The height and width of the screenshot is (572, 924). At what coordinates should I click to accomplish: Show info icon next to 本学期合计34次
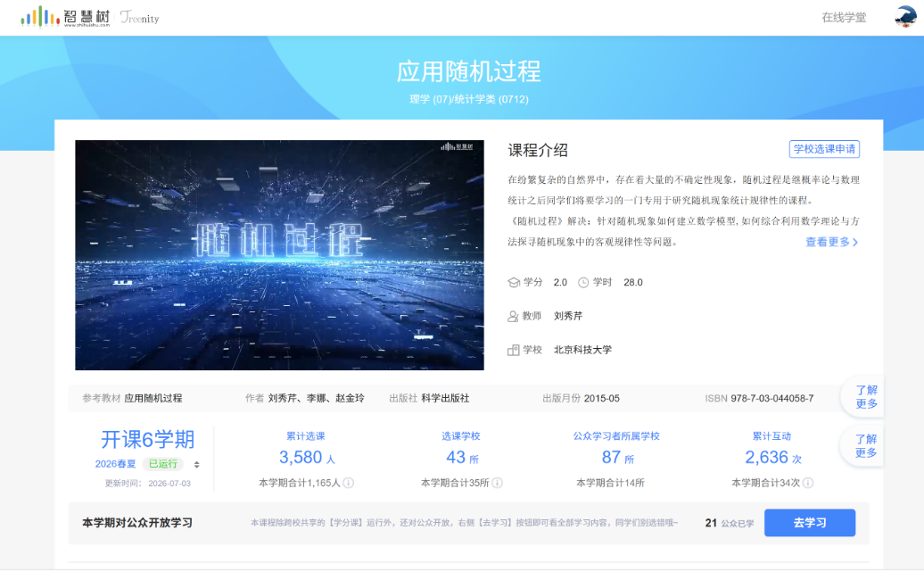[808, 483]
